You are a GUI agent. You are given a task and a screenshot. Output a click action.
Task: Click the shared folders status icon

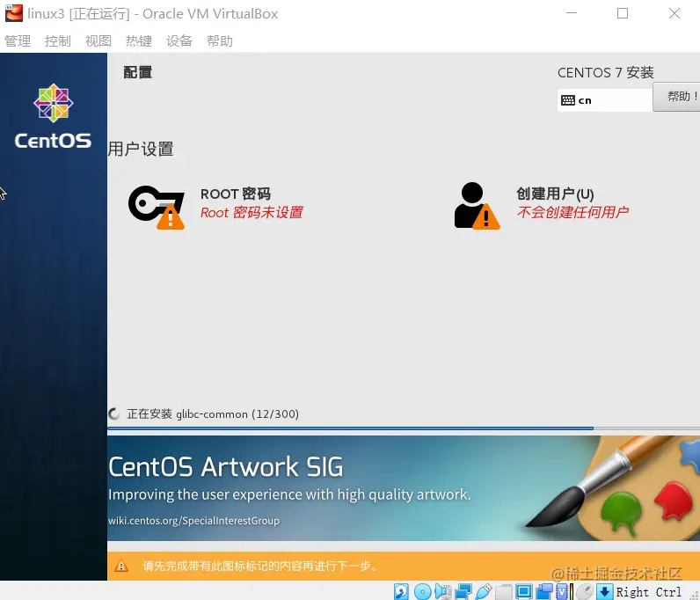click(504, 591)
